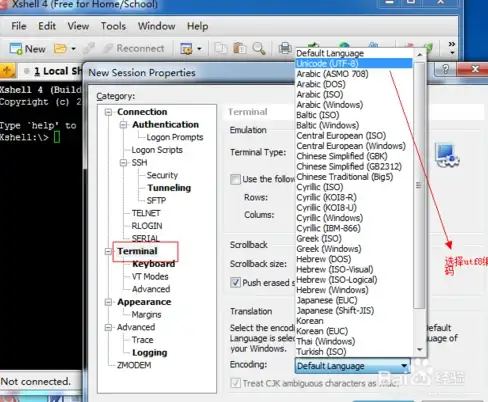Select the TELNET tree item
Image resolution: width=488 pixels, height=402 pixels.
[146, 213]
